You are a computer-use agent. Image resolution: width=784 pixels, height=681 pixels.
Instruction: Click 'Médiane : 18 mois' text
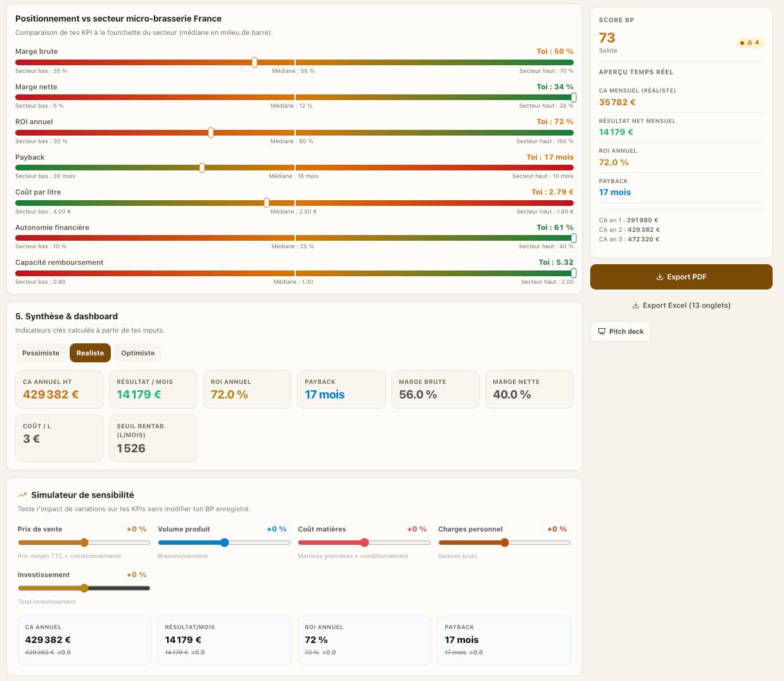(x=294, y=176)
